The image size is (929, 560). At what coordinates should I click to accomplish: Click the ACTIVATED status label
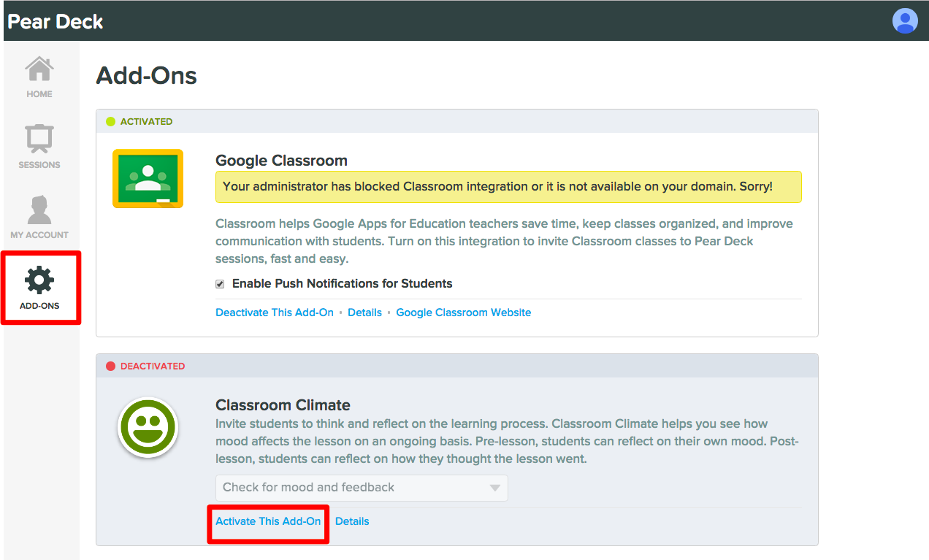click(147, 122)
